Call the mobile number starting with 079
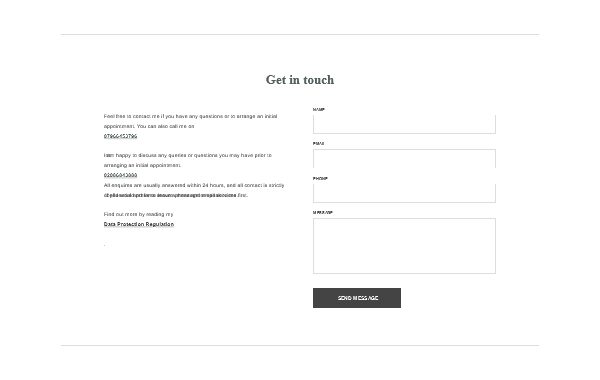Viewport: 600px width, 380px height. point(120,136)
